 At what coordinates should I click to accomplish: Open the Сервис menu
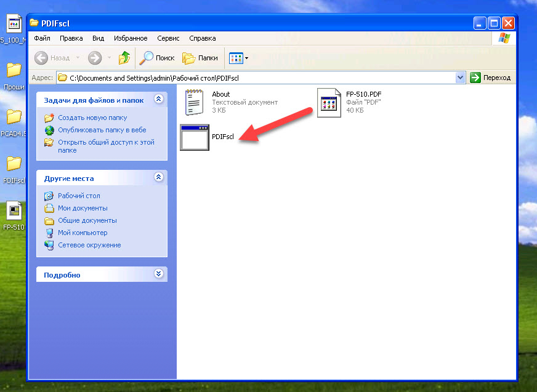point(168,38)
